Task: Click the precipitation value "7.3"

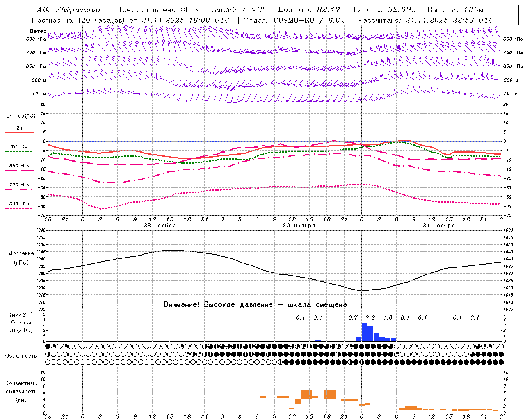Action: coord(370,318)
